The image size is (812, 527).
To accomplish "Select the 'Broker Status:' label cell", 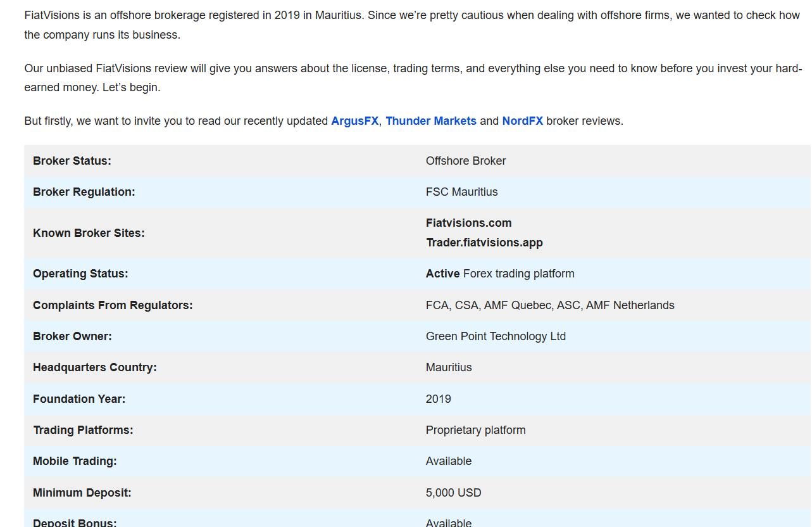I will (x=72, y=161).
